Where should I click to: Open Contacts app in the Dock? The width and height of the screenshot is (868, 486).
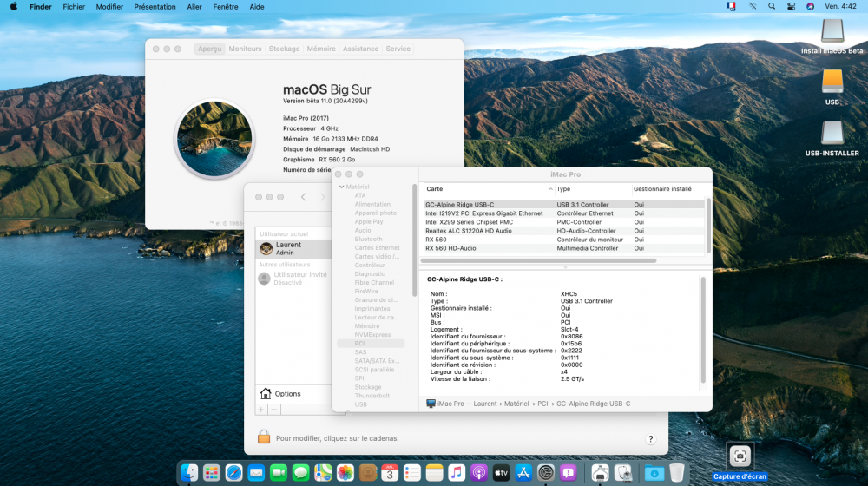[x=367, y=473]
